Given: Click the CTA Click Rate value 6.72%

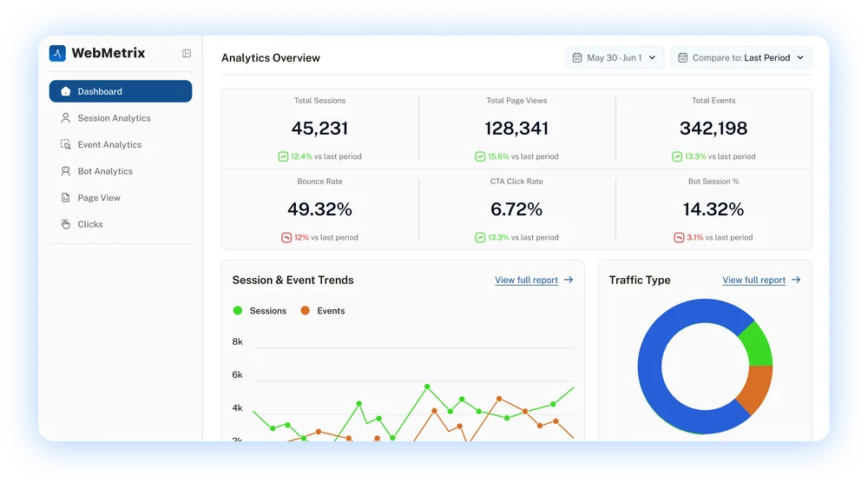Looking at the screenshot, I should (516, 209).
